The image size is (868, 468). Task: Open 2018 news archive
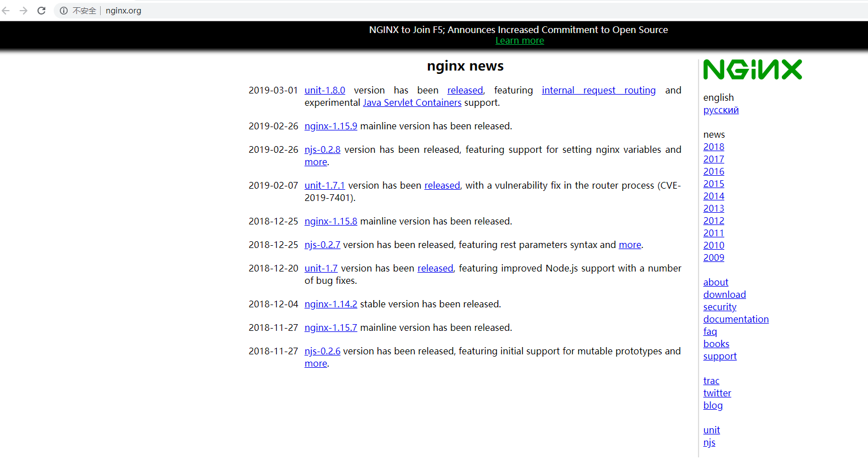[714, 147]
